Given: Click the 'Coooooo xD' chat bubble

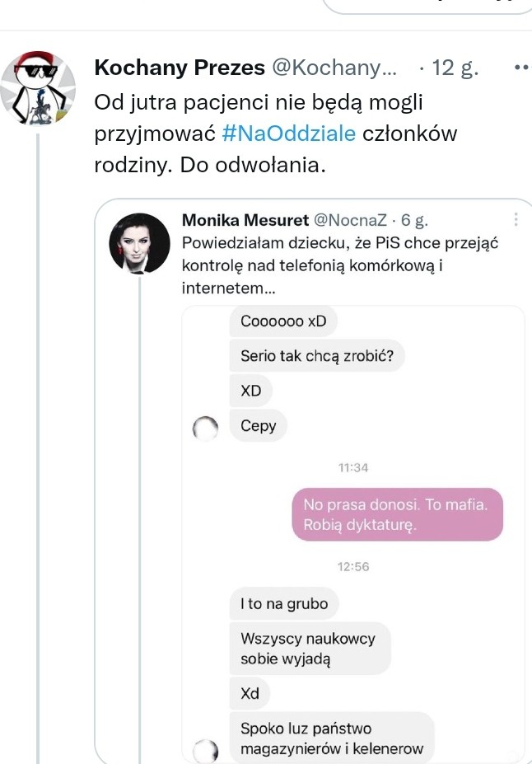Looking at the screenshot, I should [283, 321].
